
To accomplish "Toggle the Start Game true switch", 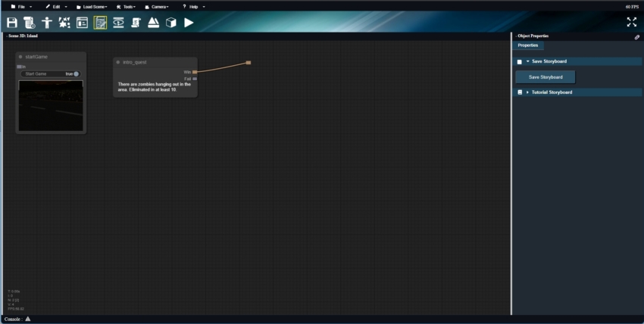I will click(76, 74).
